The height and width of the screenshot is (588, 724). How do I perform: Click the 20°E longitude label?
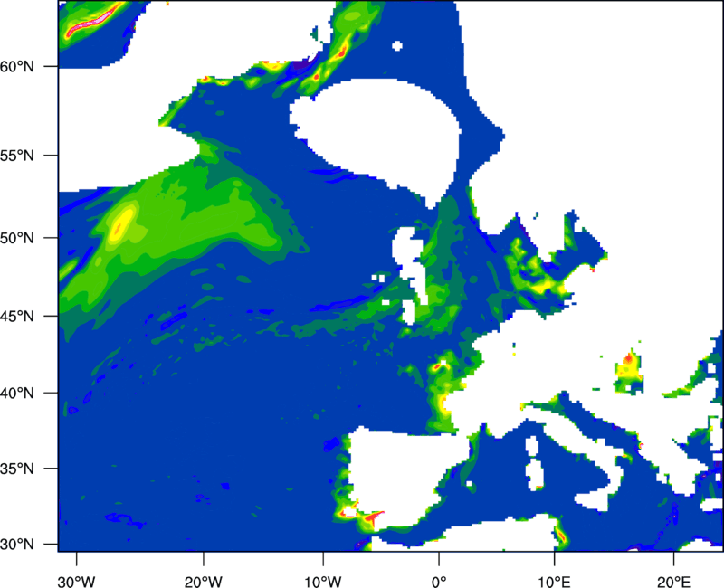point(673,582)
